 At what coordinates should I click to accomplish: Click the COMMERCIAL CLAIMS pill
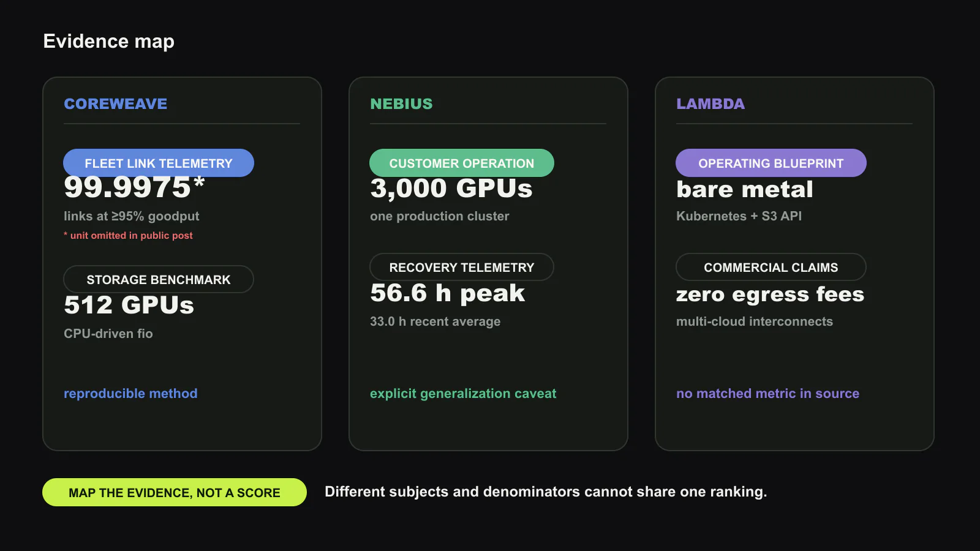(771, 267)
